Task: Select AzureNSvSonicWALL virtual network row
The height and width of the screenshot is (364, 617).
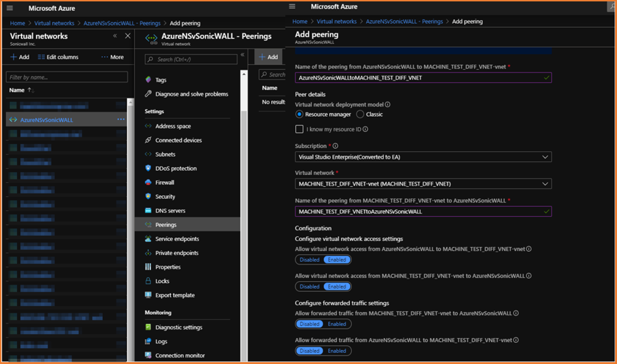Action: pyautogui.click(x=66, y=119)
